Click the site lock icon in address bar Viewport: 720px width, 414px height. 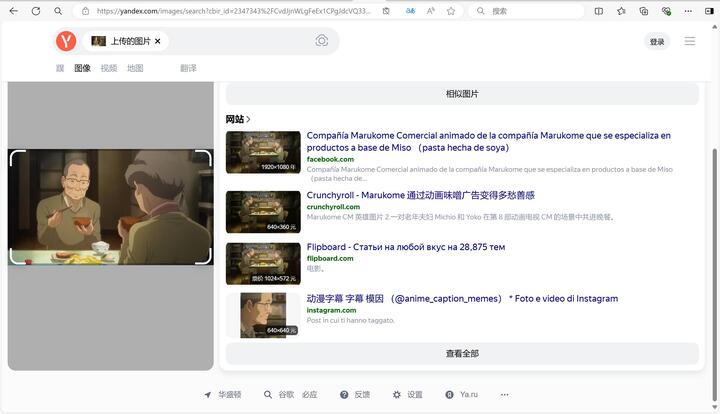85,11
